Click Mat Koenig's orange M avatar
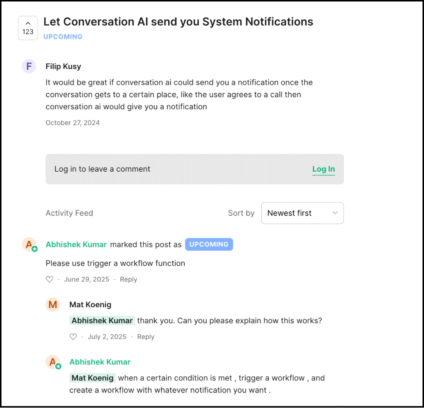 53,305
